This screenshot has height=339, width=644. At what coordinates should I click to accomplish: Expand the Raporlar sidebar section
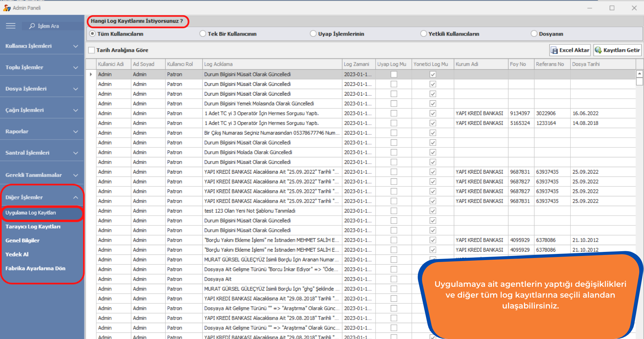(42, 132)
